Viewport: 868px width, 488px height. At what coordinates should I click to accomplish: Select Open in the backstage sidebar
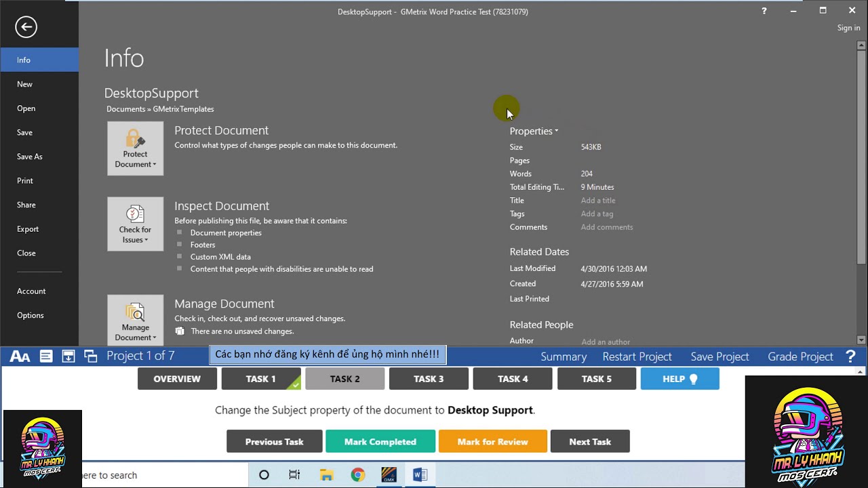tap(39, 108)
